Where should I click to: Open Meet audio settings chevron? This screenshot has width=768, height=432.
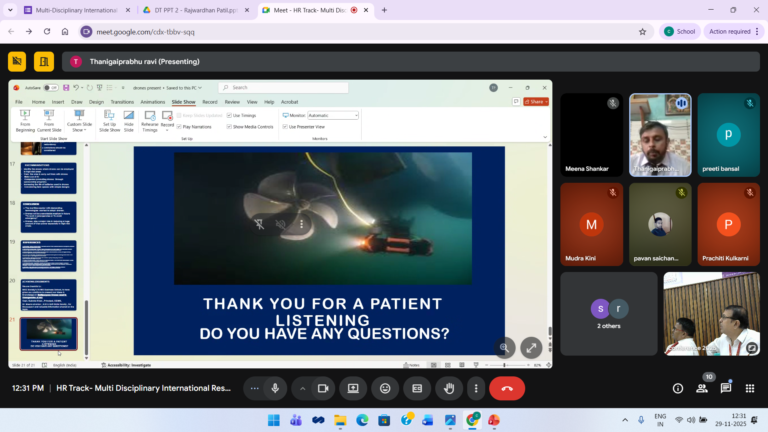(x=303, y=388)
